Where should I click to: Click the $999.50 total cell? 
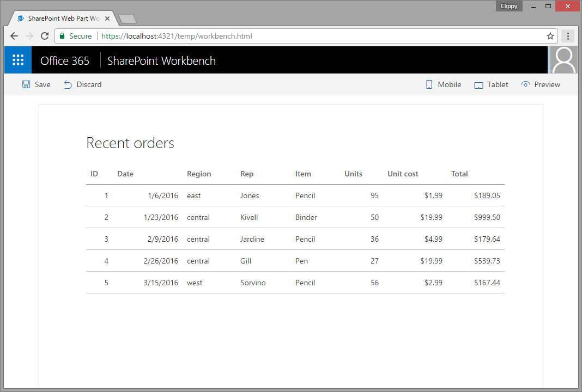pos(487,217)
